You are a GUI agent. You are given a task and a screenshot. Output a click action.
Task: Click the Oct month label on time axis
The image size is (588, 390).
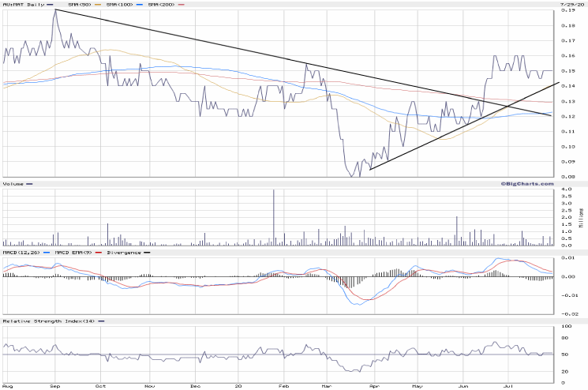(x=100, y=386)
